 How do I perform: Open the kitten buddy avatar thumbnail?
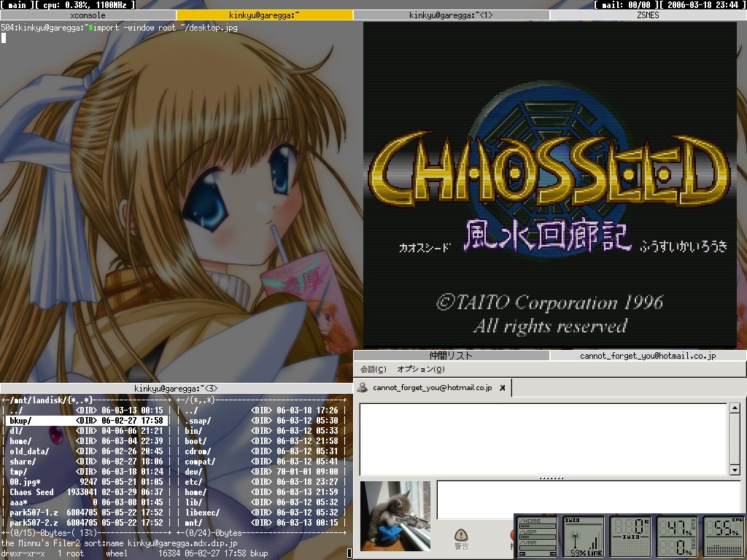click(395, 516)
